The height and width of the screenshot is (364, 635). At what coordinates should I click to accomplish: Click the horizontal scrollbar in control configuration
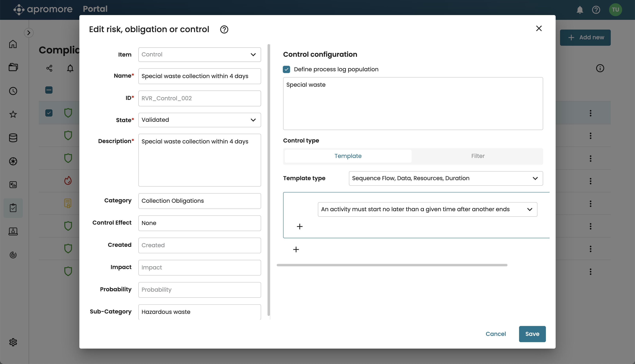(x=392, y=265)
